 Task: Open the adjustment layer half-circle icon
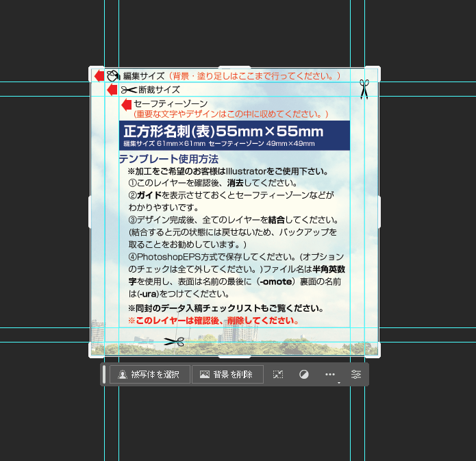coord(304,374)
